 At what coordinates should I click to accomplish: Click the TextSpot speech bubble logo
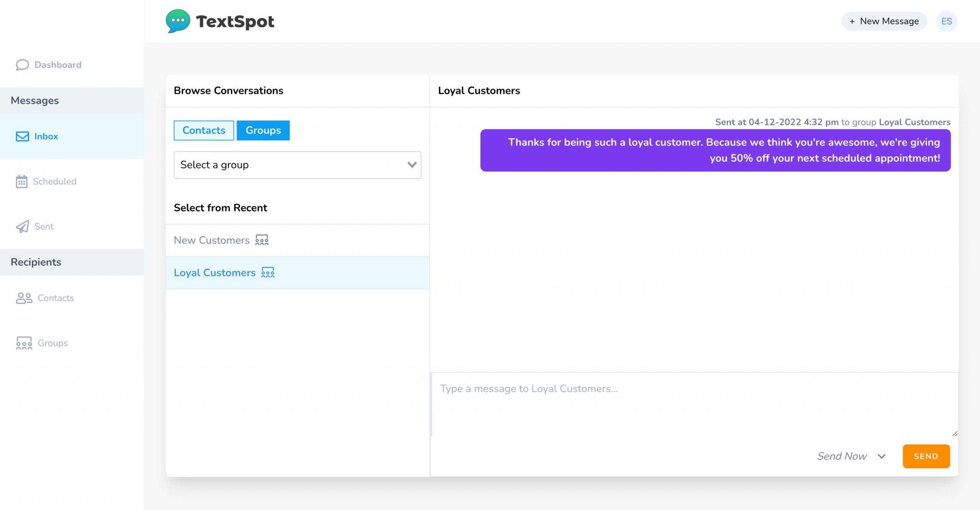pos(178,21)
